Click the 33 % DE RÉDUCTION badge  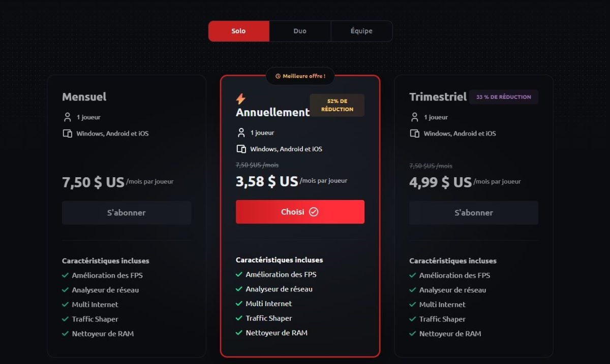point(503,96)
